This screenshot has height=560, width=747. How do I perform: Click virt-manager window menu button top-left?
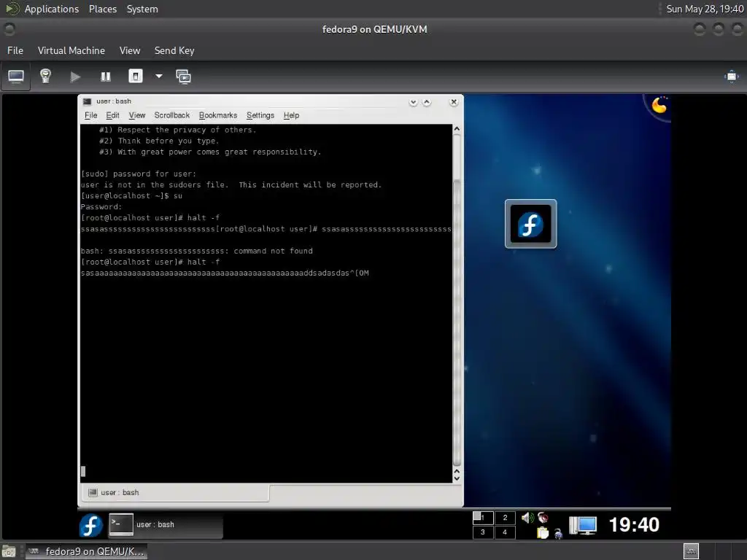(9, 29)
